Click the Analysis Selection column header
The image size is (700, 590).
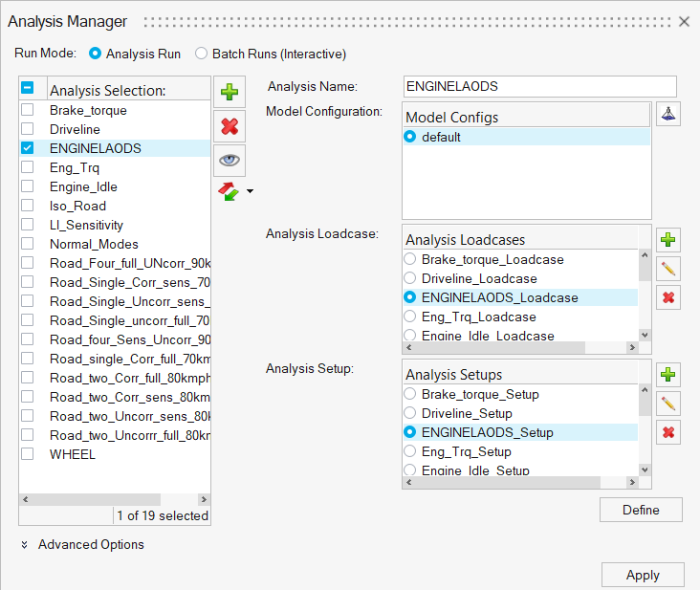pyautogui.click(x=128, y=90)
